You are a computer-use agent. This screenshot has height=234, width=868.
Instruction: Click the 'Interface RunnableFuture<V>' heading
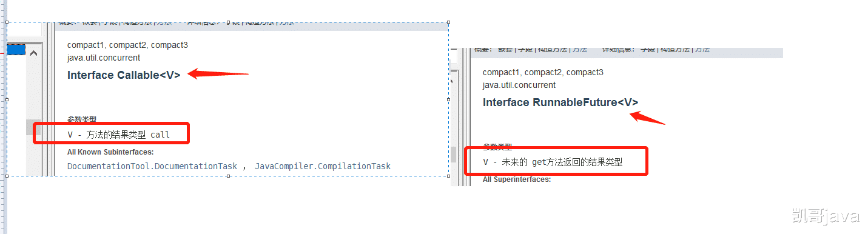point(560,102)
